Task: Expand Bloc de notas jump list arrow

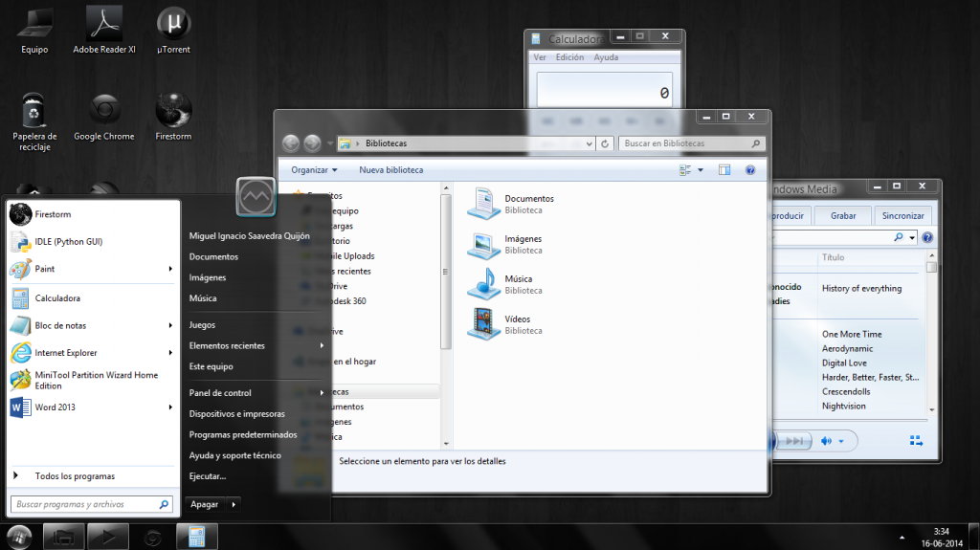Action: (170, 325)
